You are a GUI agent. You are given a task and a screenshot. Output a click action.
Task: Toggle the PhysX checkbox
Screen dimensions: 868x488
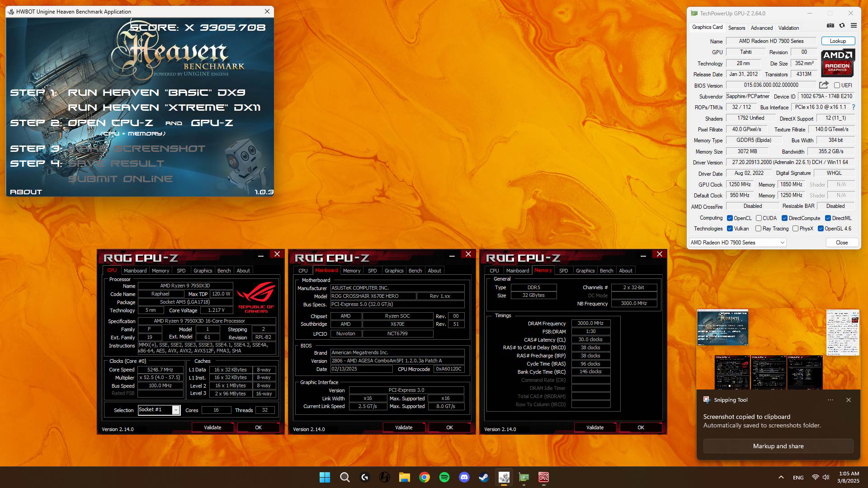click(x=795, y=229)
